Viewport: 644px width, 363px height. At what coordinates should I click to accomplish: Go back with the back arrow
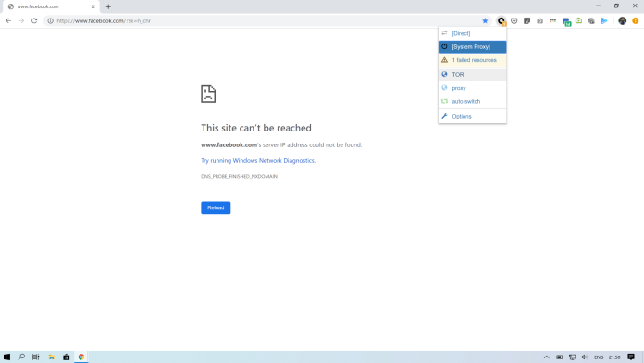tap(8, 20)
